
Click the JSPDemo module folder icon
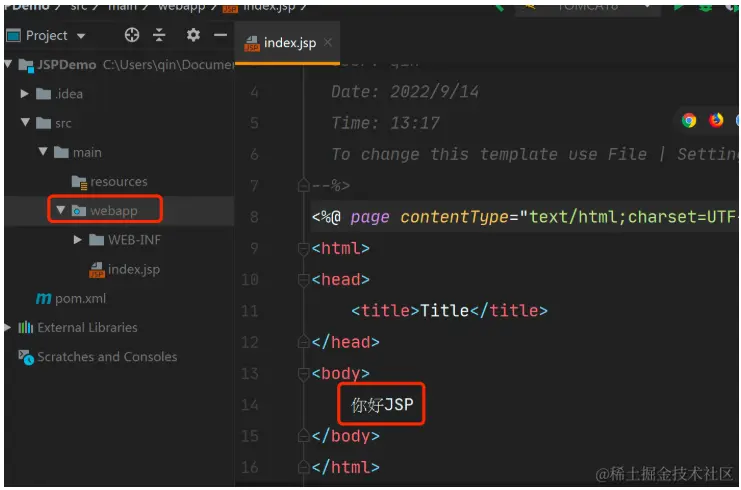[26, 65]
